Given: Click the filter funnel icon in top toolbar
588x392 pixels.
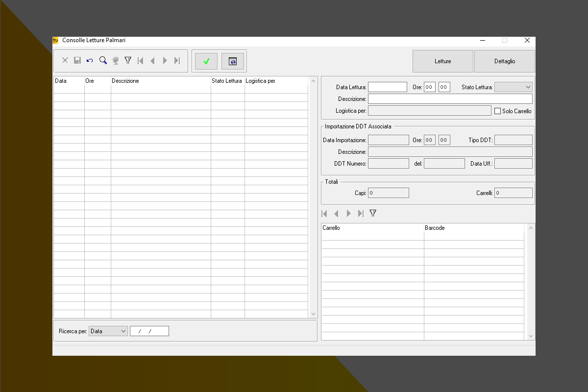Looking at the screenshot, I should tap(128, 61).
